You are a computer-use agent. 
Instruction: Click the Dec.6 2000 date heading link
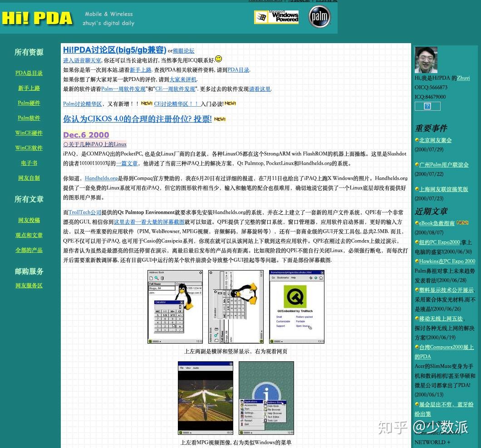(x=86, y=135)
